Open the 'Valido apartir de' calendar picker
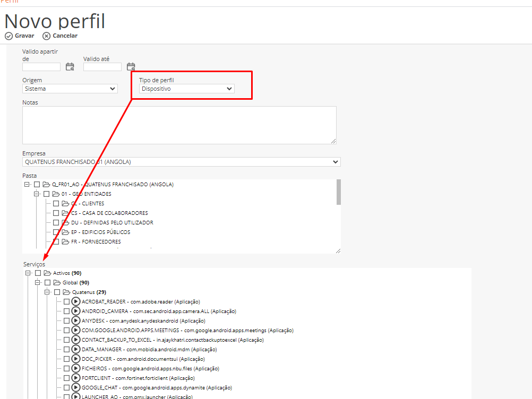The image size is (532, 399). pyautogui.click(x=70, y=67)
